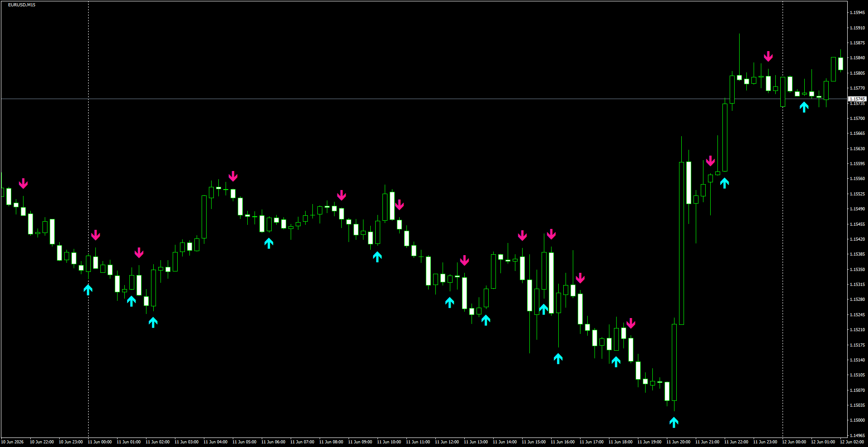Click the time label 10 Jun 2026

(13, 442)
